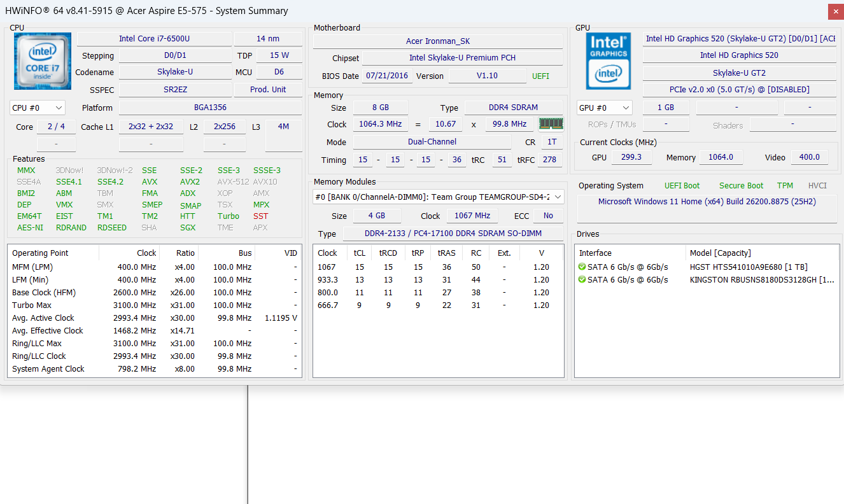Click the HVCI indicator

817,186
